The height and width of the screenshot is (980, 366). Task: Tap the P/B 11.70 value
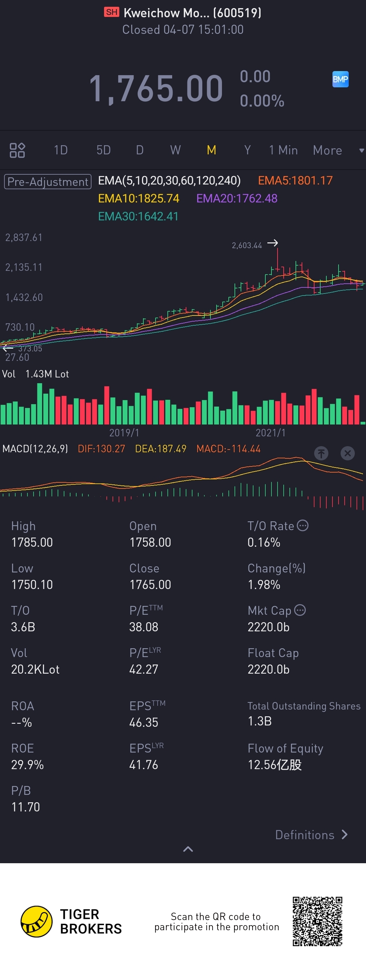pyautogui.click(x=25, y=807)
